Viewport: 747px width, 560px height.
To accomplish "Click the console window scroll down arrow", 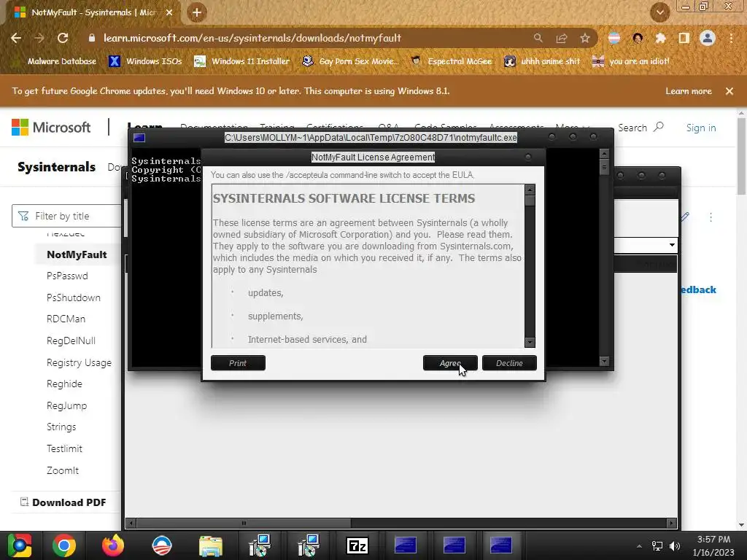I will pyautogui.click(x=604, y=362).
